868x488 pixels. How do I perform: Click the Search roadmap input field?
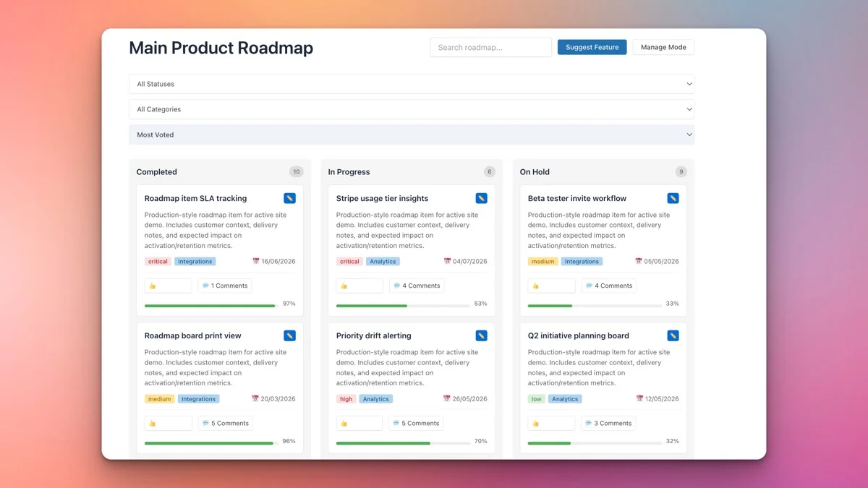coord(490,46)
